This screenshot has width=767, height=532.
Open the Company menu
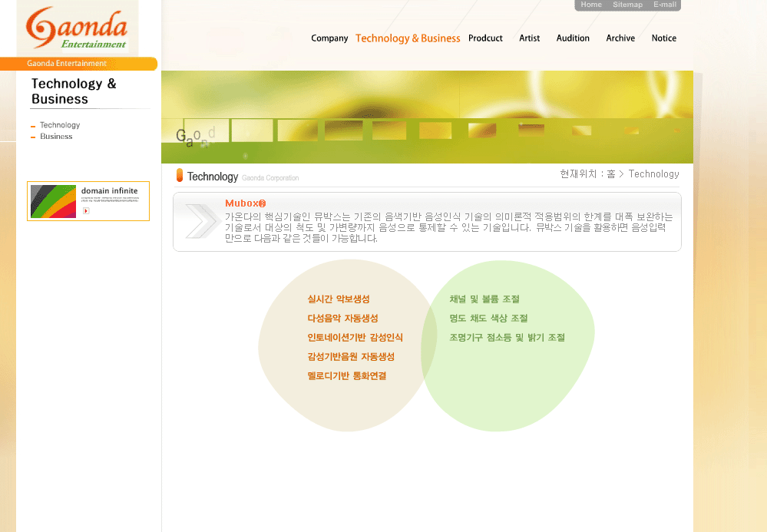[329, 38]
